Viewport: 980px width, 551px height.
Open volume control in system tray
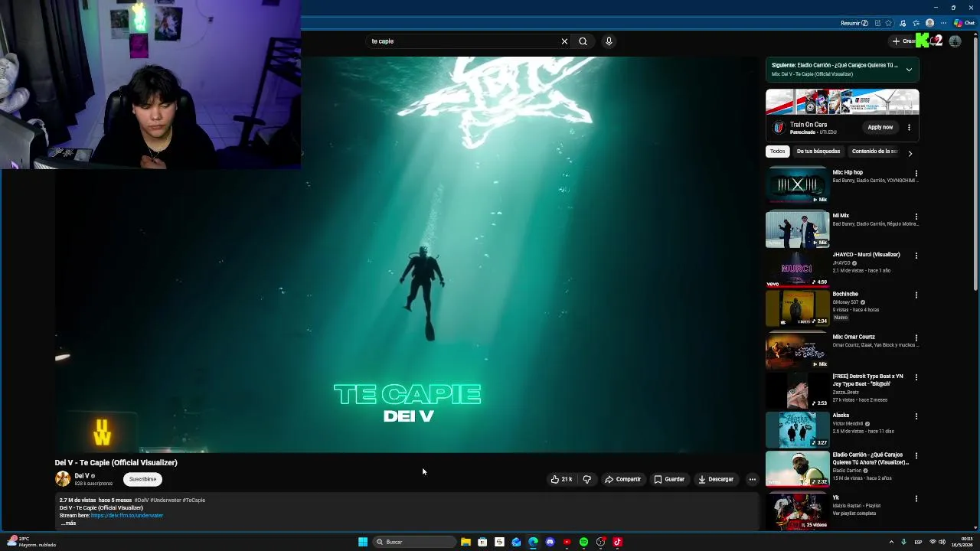(941, 542)
